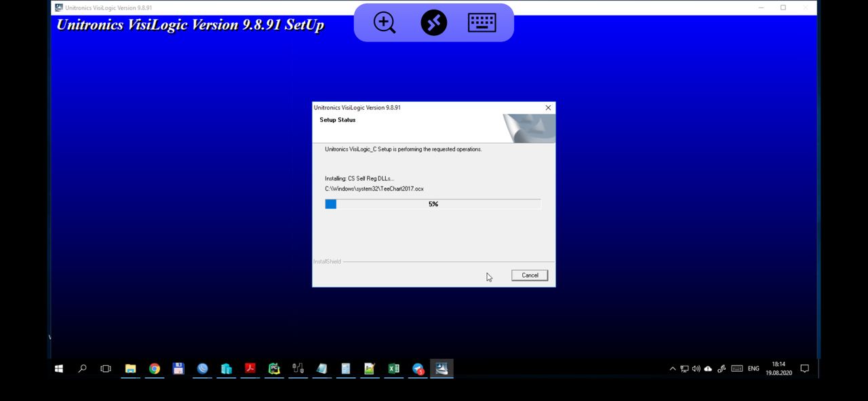Viewport: 868px width, 401px height.
Task: Open the touch keyboard tray icon
Action: (x=737, y=368)
